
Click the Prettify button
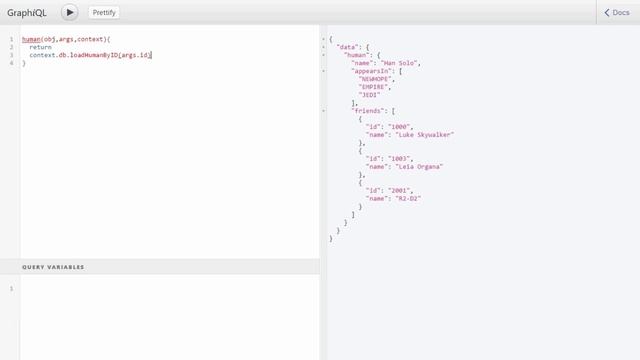pyautogui.click(x=104, y=13)
